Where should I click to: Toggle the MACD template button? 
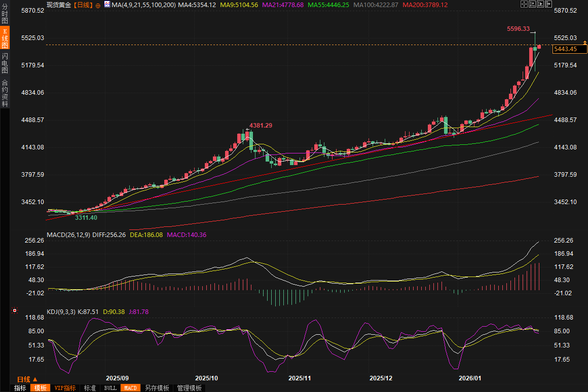(x=130, y=388)
